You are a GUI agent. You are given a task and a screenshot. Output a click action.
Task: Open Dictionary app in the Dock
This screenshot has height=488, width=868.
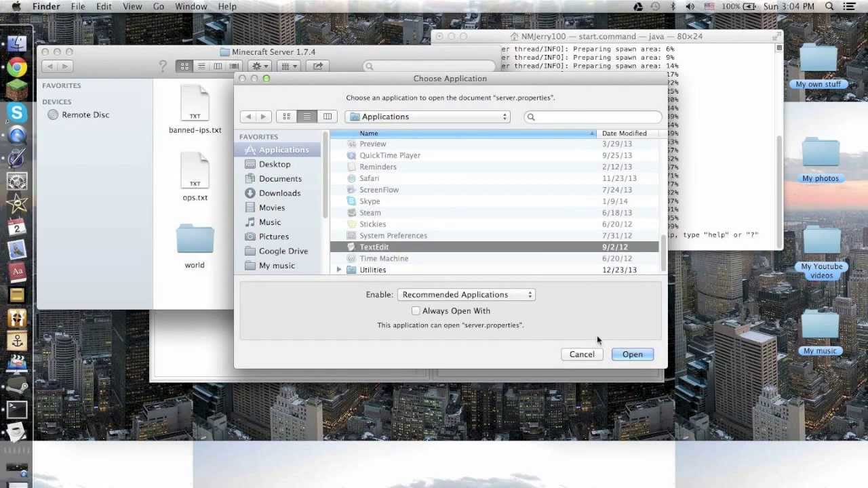[x=17, y=272]
